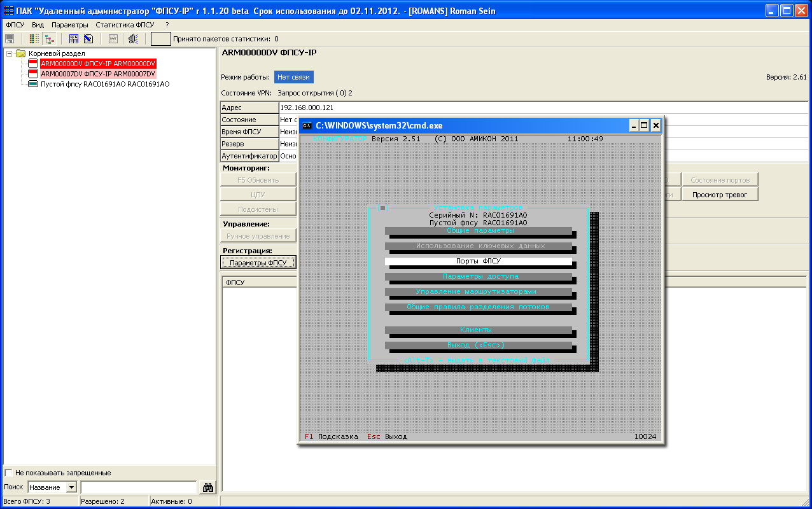Click the floppy disk save icon
This screenshot has height=509, width=812.
(x=10, y=39)
